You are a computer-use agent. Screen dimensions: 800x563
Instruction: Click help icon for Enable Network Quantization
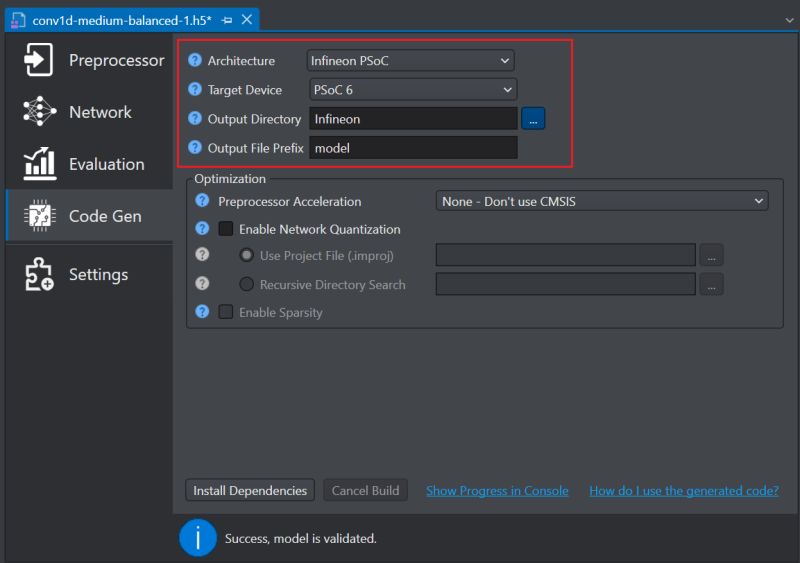(202, 228)
